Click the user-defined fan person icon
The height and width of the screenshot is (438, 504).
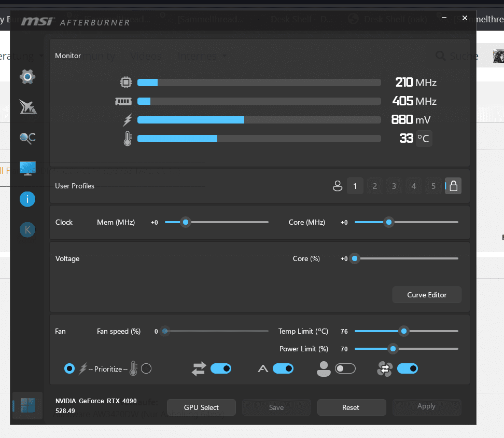click(x=324, y=369)
